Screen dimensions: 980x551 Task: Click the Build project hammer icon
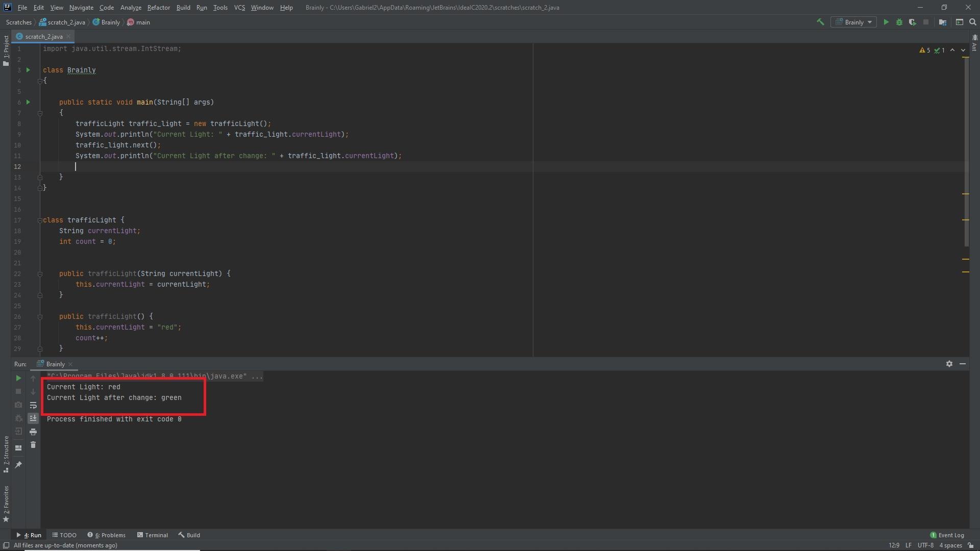(x=820, y=22)
